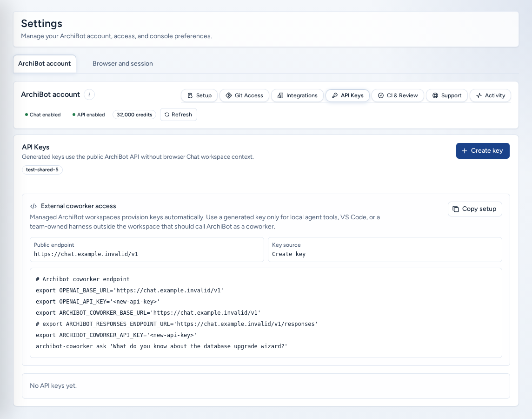Click the API Keys section heading
This screenshot has width=532, height=419.
pos(36,147)
